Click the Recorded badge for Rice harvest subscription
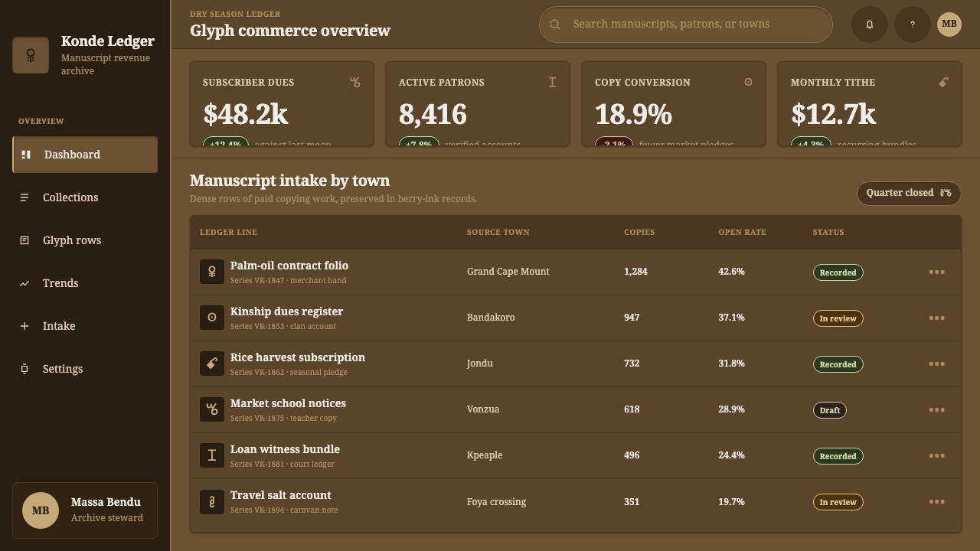Screen dimensions: 980x551 (x=838, y=364)
